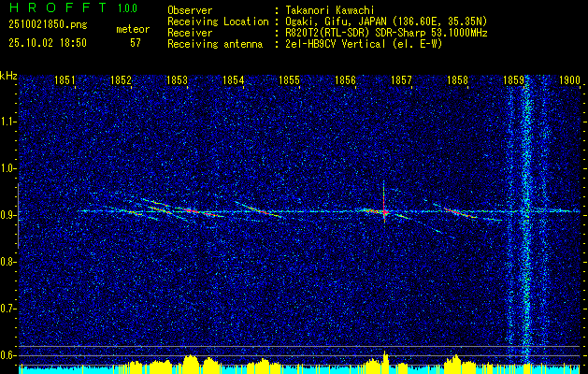This screenshot has width=588, height=374.
Task: Click the kHz axis unit label
Action: pyautogui.click(x=8, y=76)
